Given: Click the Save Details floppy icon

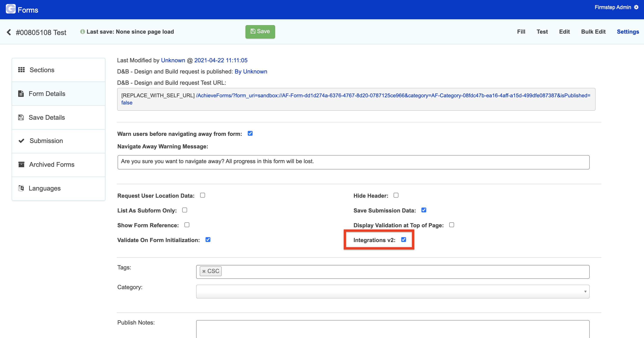Looking at the screenshot, I should click(21, 117).
